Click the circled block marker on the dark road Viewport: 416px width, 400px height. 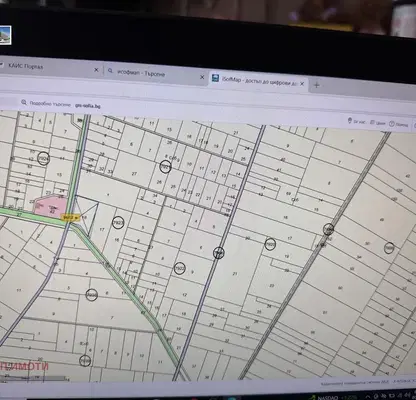coord(219,253)
